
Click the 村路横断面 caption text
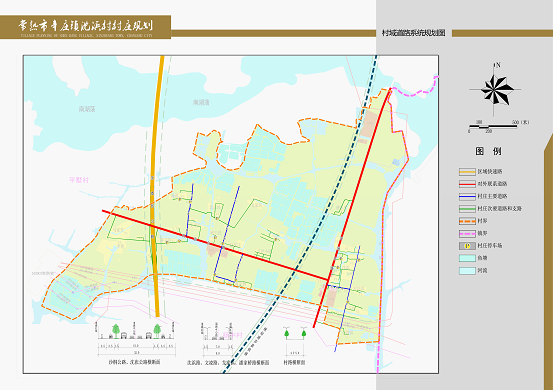(x=294, y=362)
